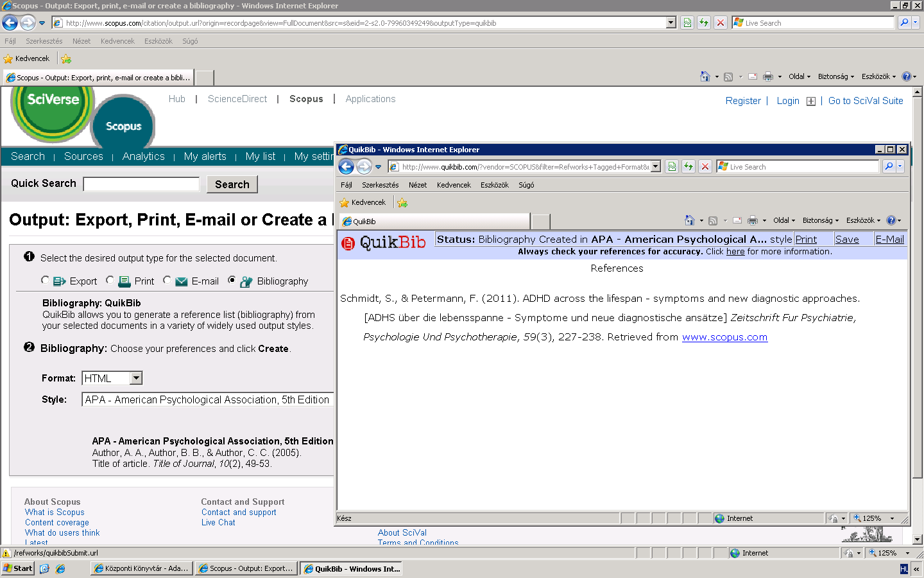Click the compatibility view icon in the Scopus window

click(x=687, y=23)
